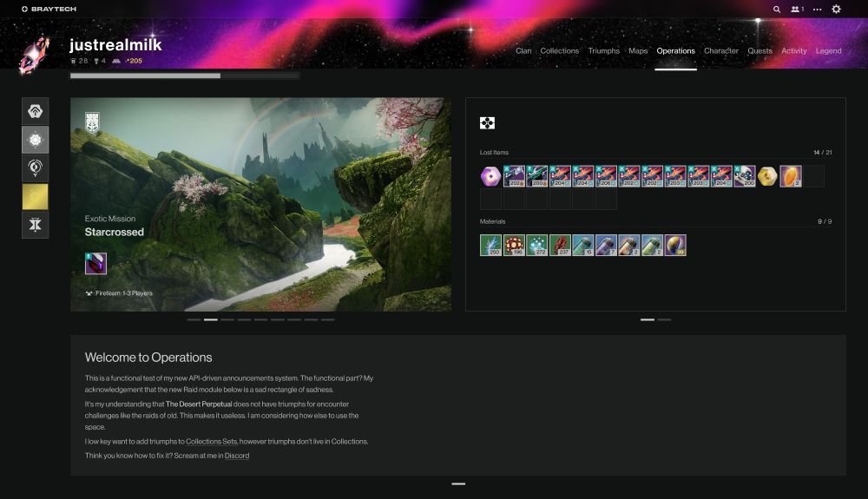Screen dimensions: 868x499
Task: Select the bottom hourglass-shaped sidebar icon
Action: (36, 225)
